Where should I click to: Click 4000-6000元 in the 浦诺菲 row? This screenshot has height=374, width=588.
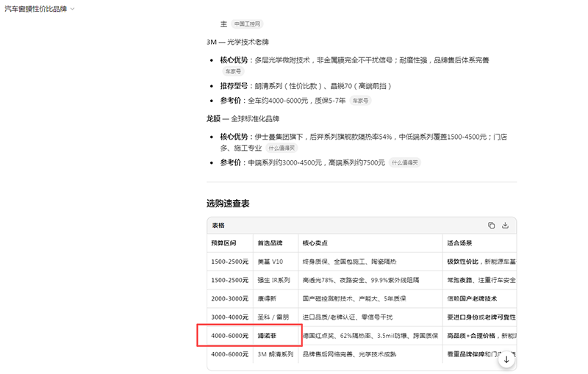[x=230, y=335]
